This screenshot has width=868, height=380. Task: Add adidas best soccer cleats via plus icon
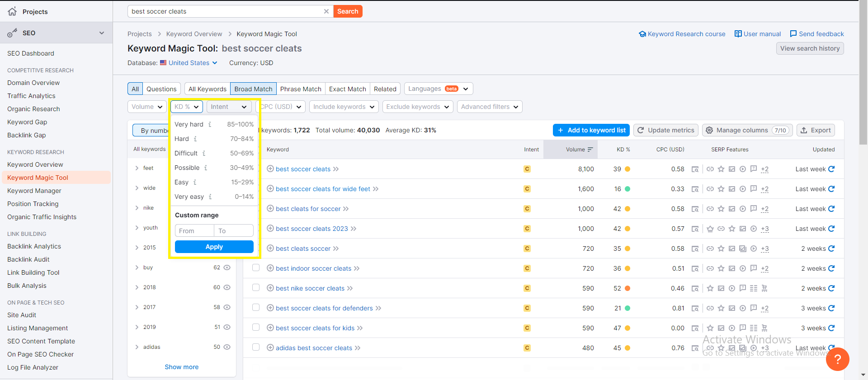270,348
